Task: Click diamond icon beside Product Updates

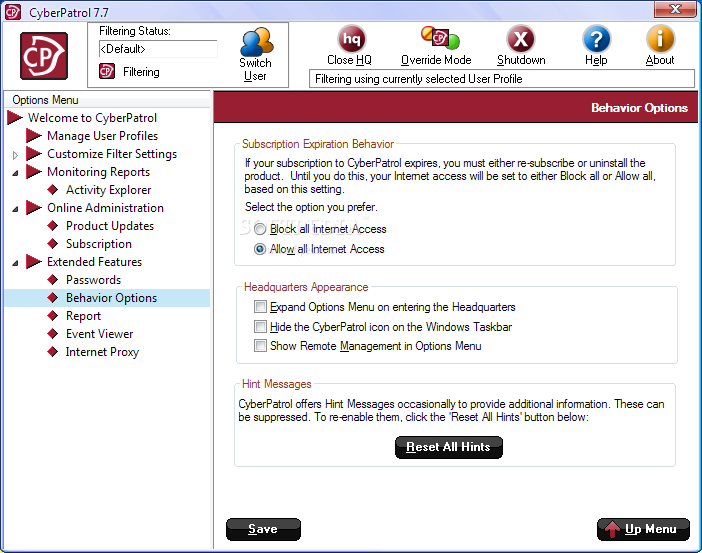Action: 53,226
